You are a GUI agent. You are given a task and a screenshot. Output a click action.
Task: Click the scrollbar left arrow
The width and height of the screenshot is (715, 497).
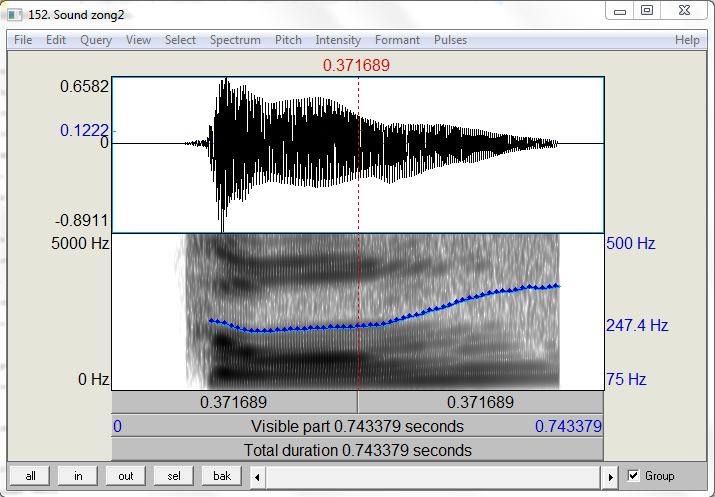click(x=257, y=477)
